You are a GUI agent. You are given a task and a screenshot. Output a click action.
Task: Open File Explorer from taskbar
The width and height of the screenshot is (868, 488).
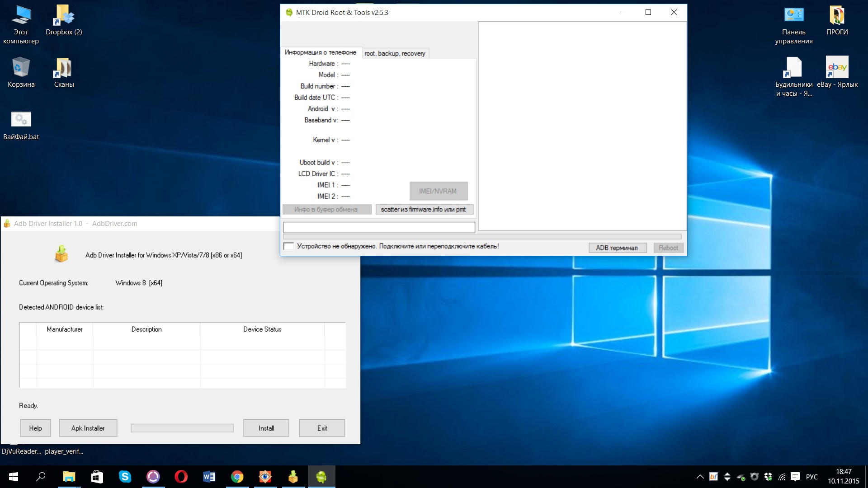69,477
